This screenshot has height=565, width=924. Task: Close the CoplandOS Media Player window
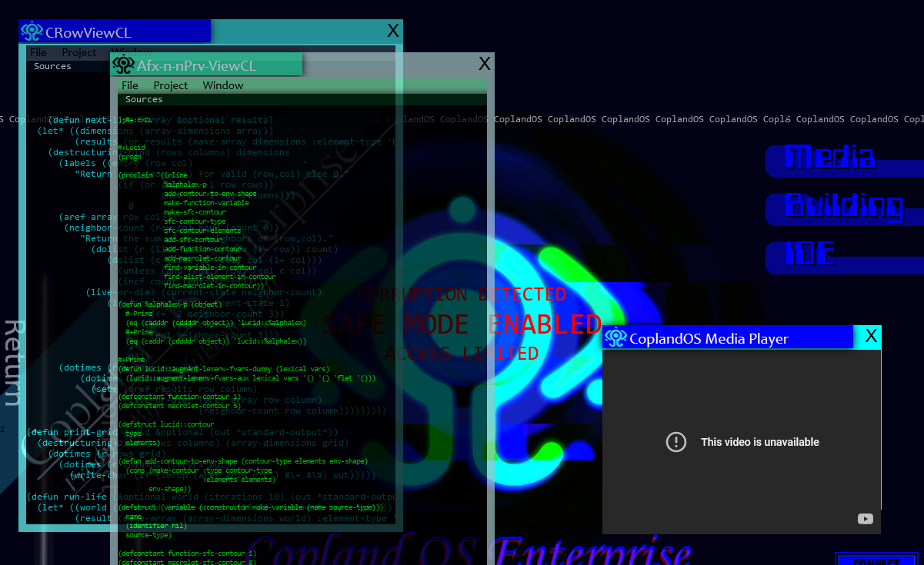click(871, 336)
